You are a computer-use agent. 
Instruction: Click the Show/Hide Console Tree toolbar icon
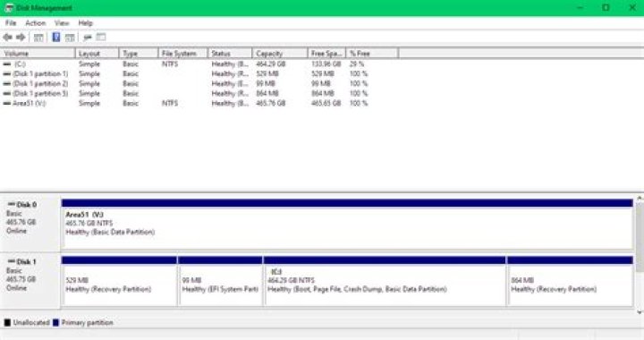point(38,38)
